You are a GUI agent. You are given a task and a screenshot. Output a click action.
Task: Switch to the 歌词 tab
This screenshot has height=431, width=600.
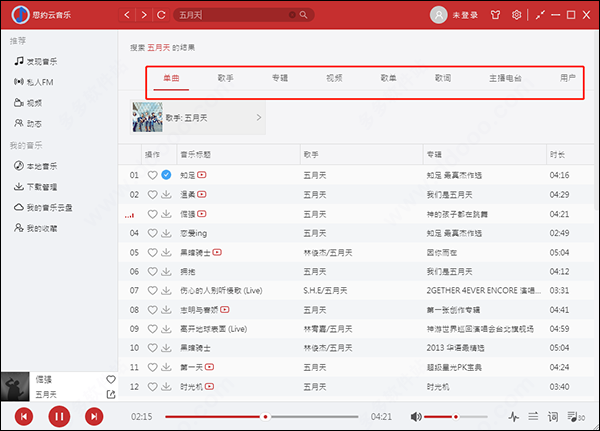[x=443, y=78]
